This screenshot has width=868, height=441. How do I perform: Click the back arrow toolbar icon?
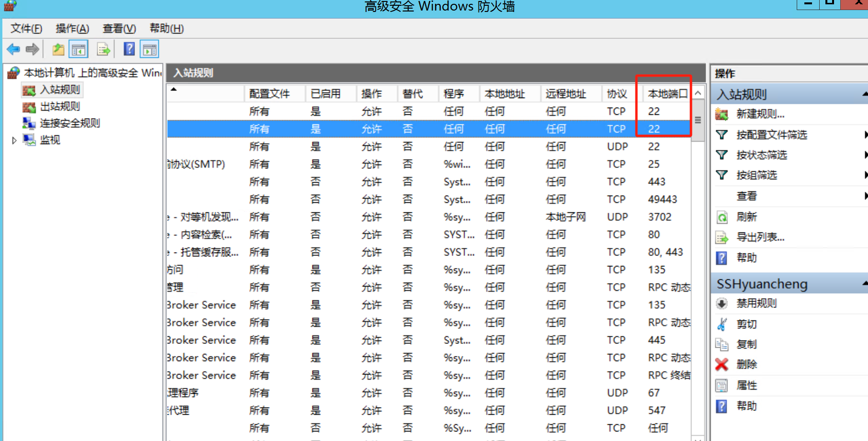coord(13,49)
